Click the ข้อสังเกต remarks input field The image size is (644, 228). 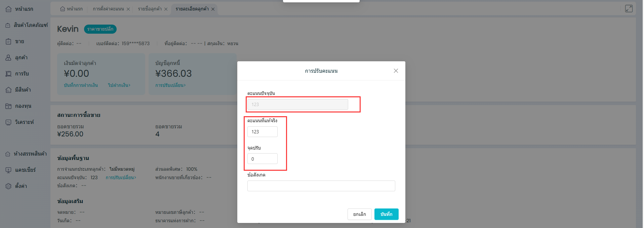pos(321,186)
